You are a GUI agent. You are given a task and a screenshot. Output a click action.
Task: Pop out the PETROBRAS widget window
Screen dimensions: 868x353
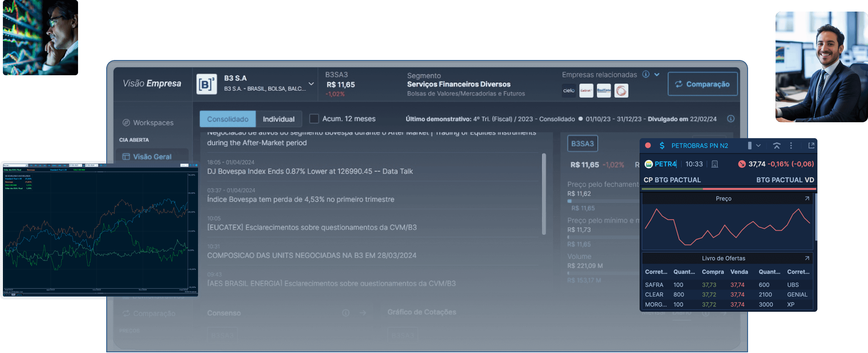[811, 145]
